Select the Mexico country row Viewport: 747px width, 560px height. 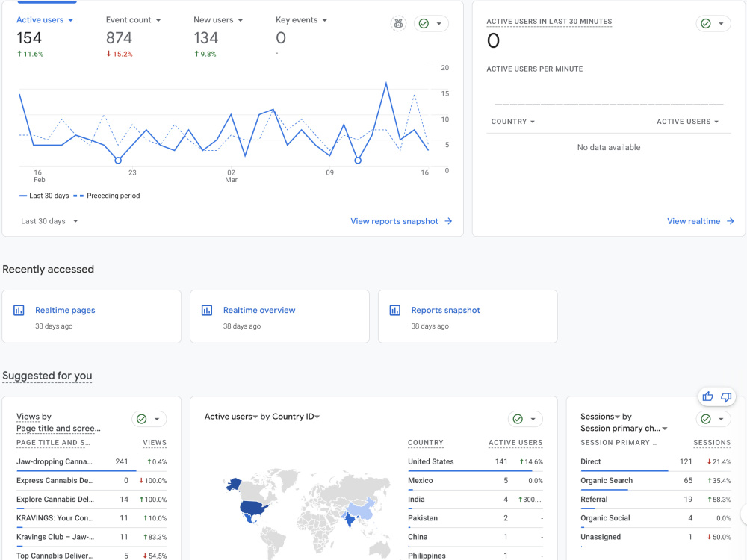coord(475,480)
